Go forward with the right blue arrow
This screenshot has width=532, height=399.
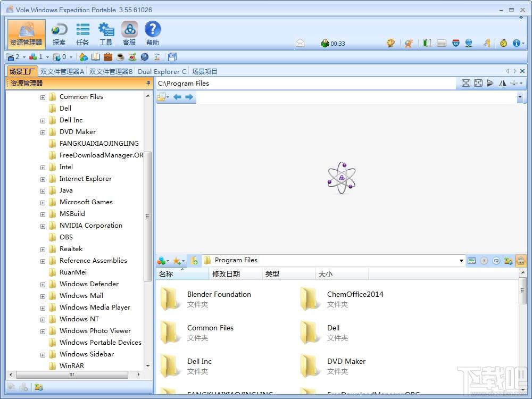coord(189,97)
